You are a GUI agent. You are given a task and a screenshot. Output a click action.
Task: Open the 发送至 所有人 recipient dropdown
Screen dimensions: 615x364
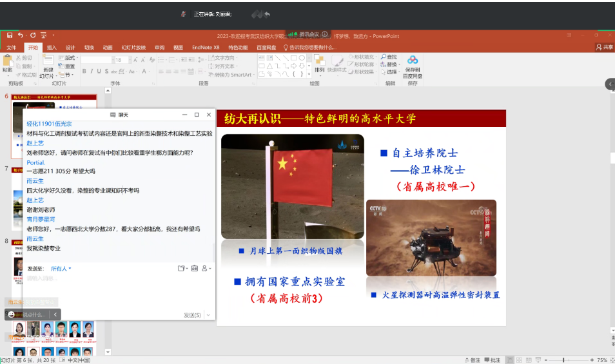tap(61, 269)
